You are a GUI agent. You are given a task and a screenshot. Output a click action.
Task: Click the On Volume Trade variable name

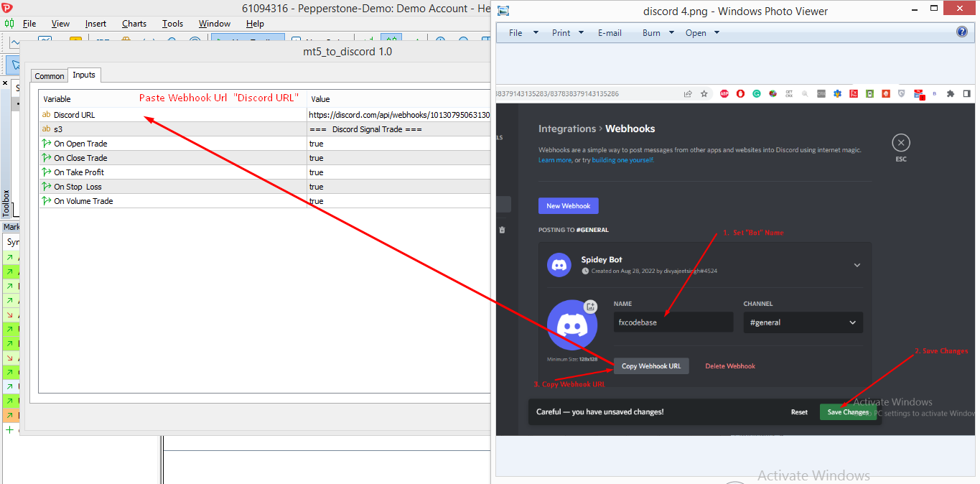pyautogui.click(x=83, y=201)
